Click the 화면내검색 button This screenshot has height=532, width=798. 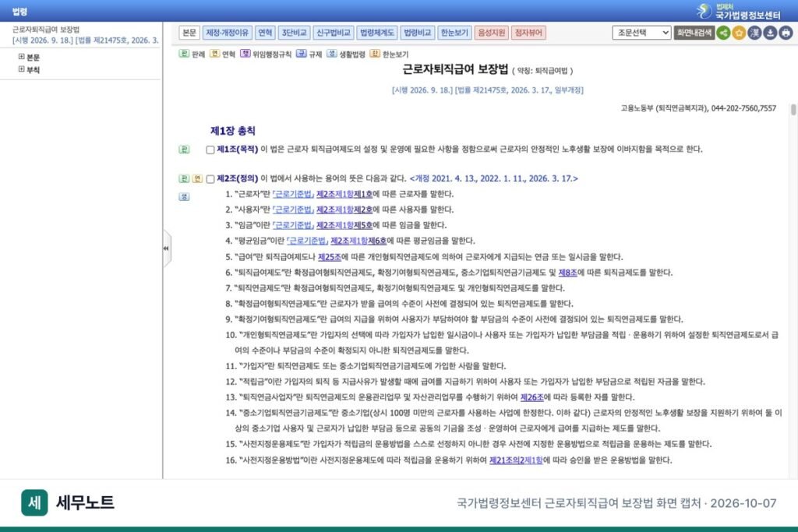tap(694, 33)
